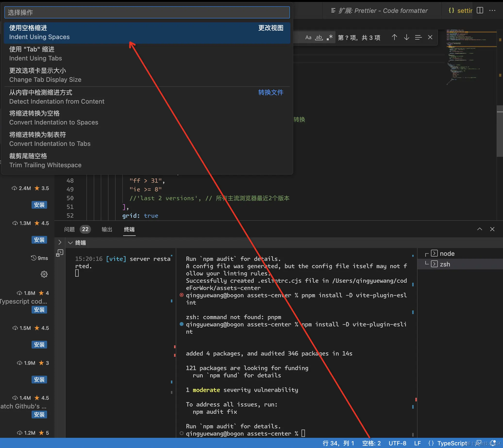Select the zsh terminal in list
Viewport: 503px width, 448px height.
460,264
